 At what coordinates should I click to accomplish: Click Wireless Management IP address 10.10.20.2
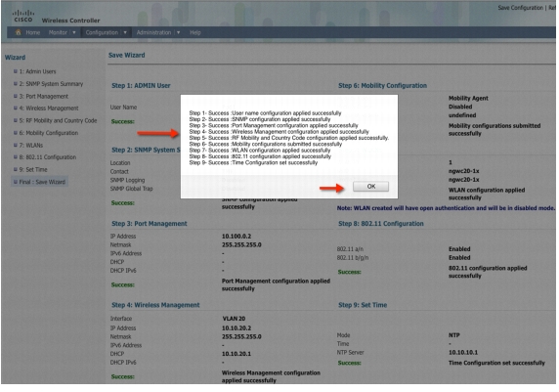click(x=236, y=327)
